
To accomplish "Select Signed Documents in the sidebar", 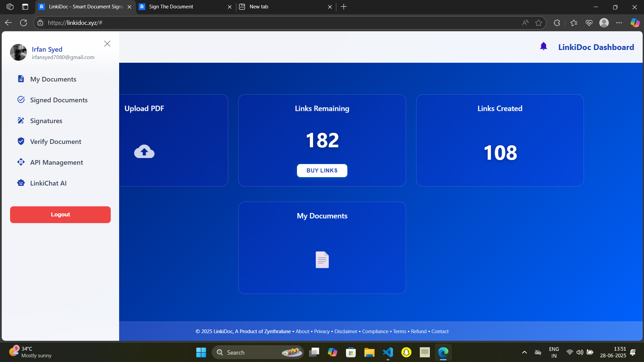I will (59, 100).
